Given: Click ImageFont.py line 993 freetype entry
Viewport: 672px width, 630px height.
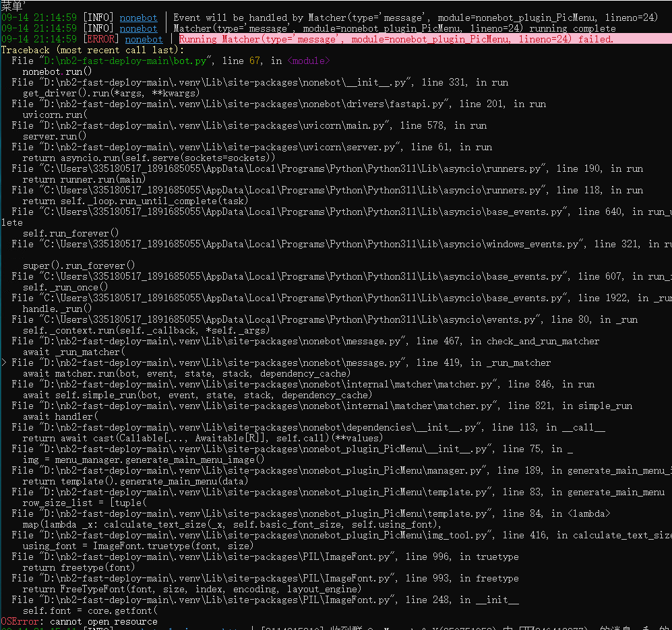Looking at the screenshot, I should pyautogui.click(x=265, y=579).
